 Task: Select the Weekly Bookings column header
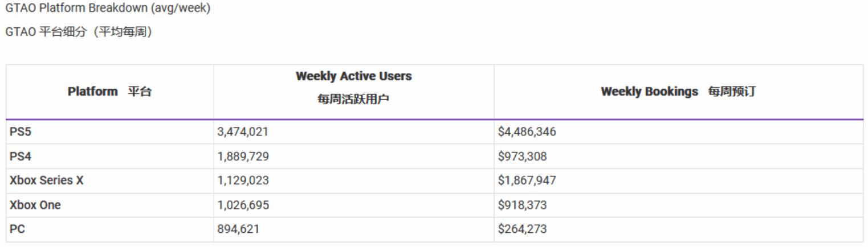pyautogui.click(x=678, y=92)
